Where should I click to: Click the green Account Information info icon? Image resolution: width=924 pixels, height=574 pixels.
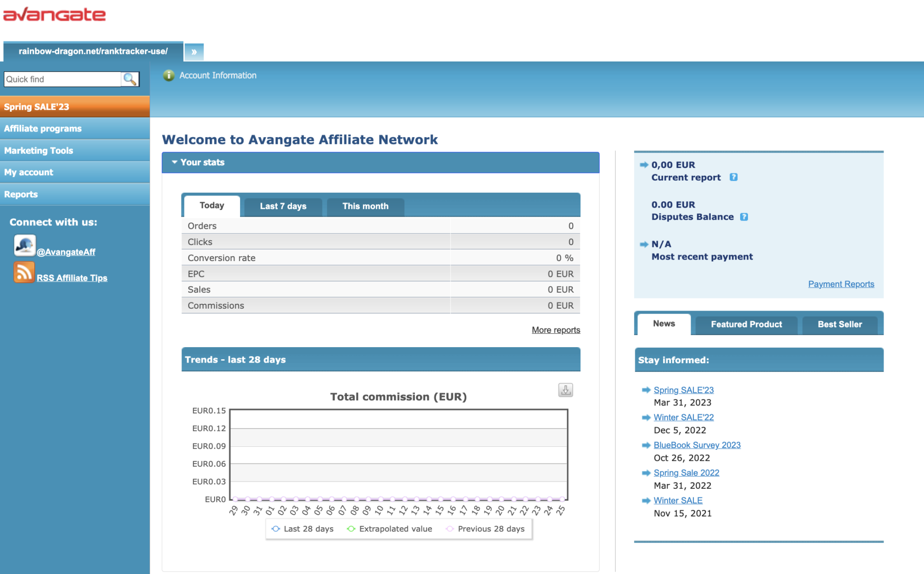tap(168, 76)
